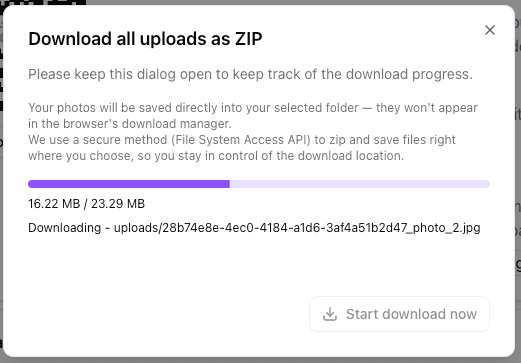This screenshot has width=521, height=363.
Task: Select the Download all uploads heading
Action: (145, 39)
